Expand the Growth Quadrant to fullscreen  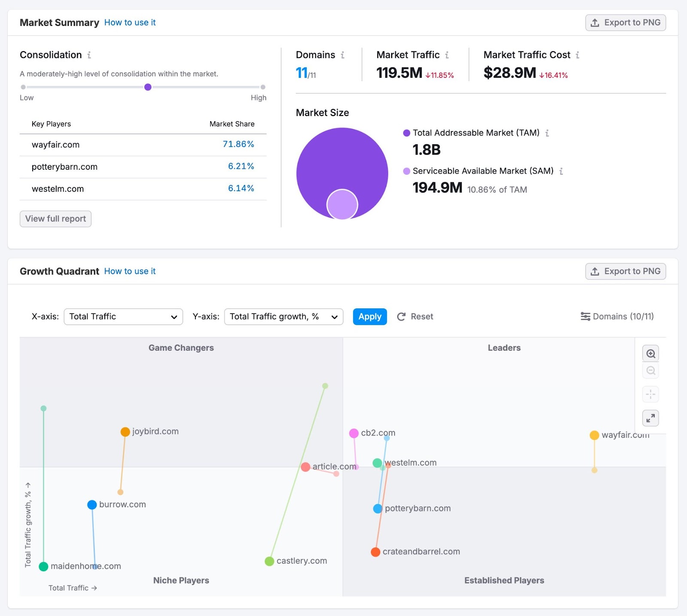pos(651,418)
